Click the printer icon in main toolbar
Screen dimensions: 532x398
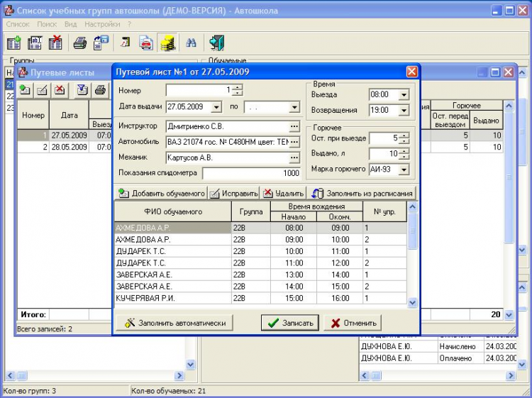[80, 43]
